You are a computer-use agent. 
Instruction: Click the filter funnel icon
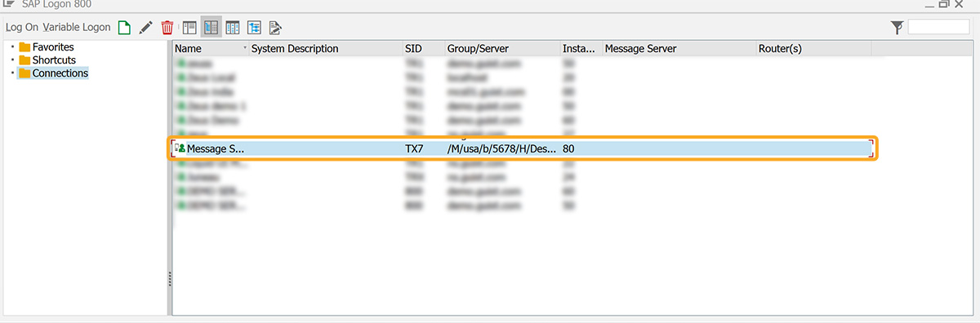coord(898,28)
